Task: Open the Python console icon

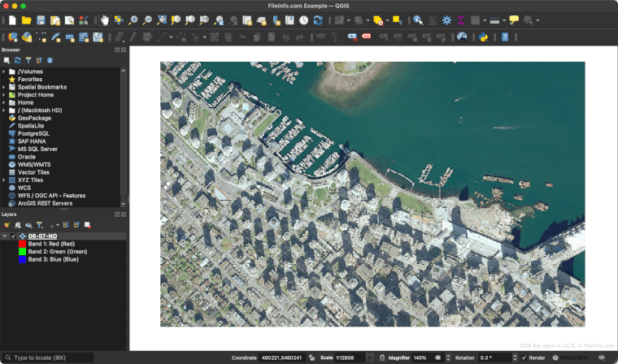Action: pyautogui.click(x=484, y=37)
